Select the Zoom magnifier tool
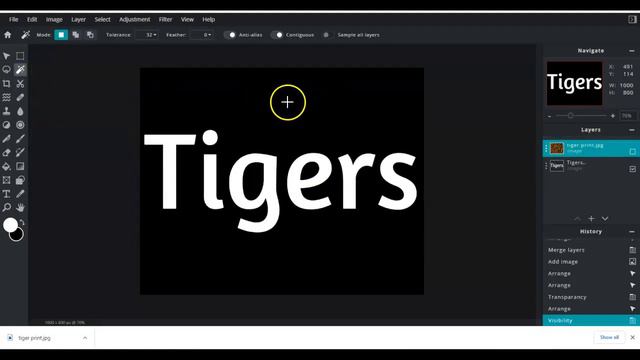The width and height of the screenshot is (640, 360). [x=7, y=207]
